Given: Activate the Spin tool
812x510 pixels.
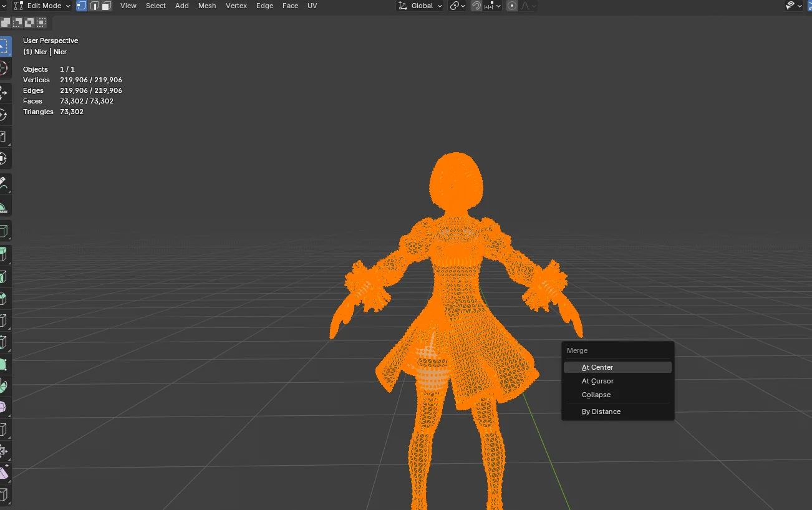Looking at the screenshot, I should point(4,386).
